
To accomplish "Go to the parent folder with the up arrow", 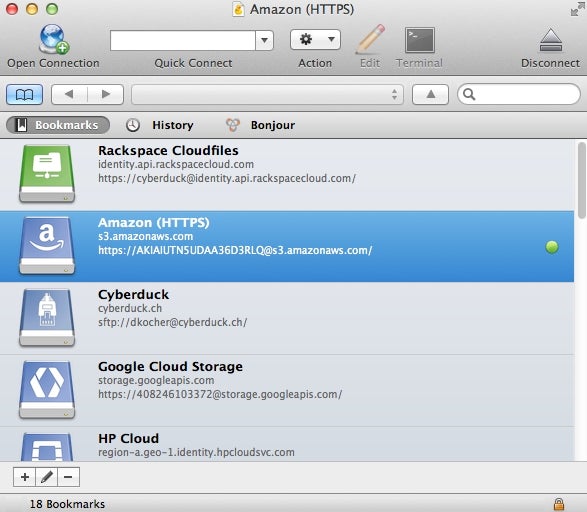I will 431,94.
